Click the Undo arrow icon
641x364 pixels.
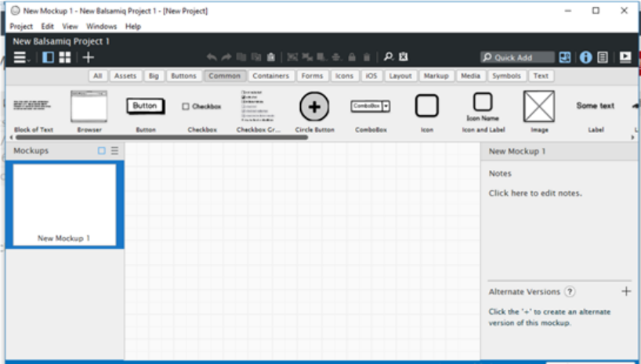[212, 57]
